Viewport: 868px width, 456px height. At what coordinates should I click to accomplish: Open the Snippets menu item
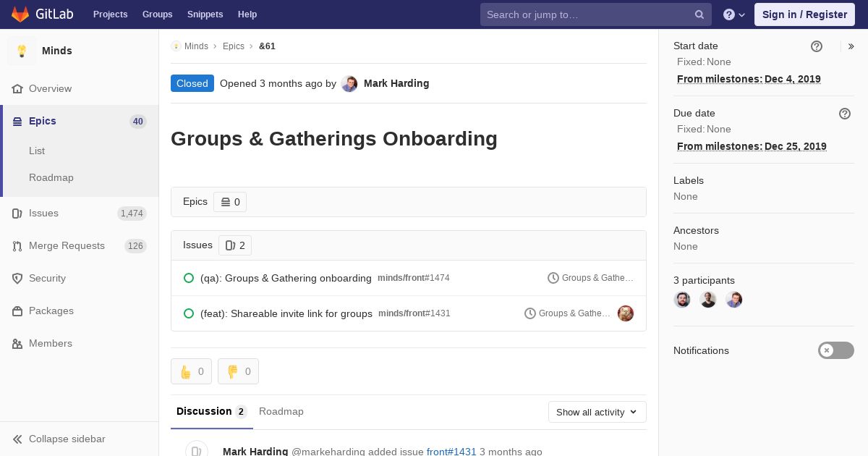tap(205, 14)
